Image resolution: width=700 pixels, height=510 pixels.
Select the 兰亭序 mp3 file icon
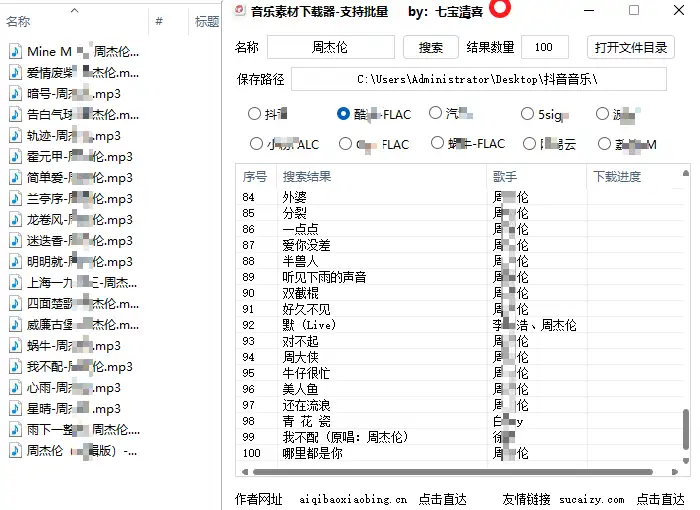pos(15,198)
